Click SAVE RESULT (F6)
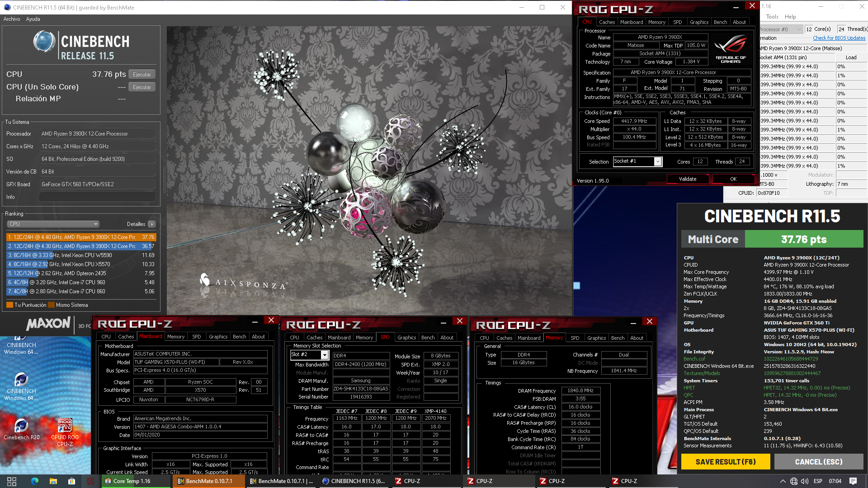This screenshot has height=488, width=868. [x=726, y=462]
